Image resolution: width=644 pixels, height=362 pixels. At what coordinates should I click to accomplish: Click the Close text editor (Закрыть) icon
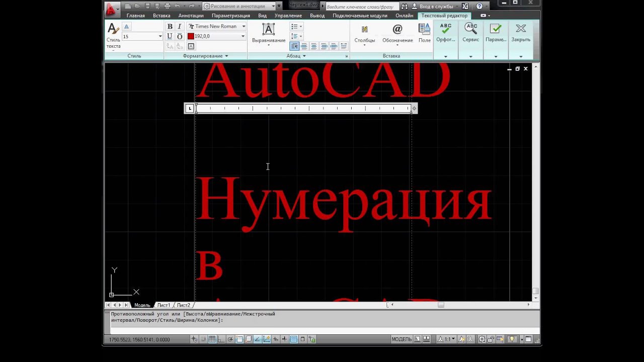[x=521, y=29]
